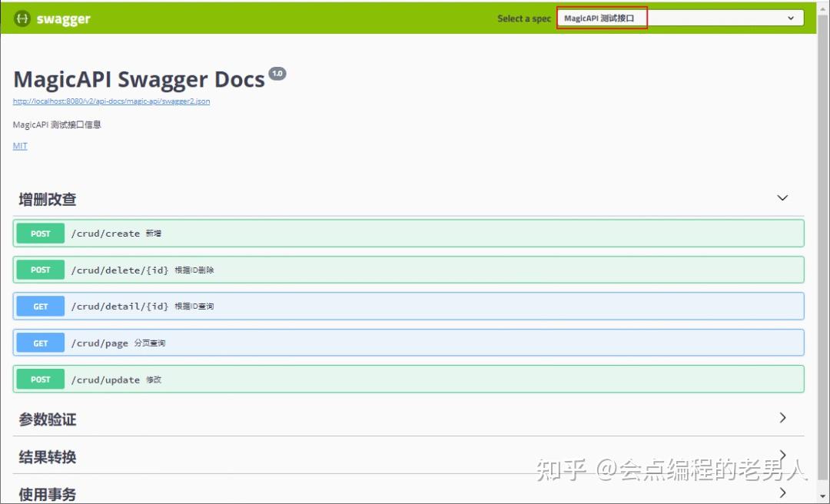This screenshot has width=830, height=504.
Task: Open the /crud/create 新增 endpoint row
Action: click(x=307, y=233)
